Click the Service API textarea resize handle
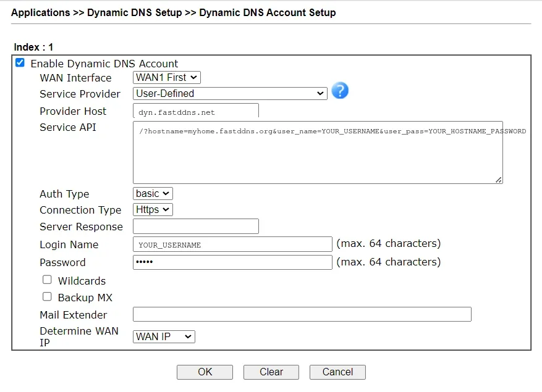This screenshot has width=542, height=392. (x=499, y=180)
